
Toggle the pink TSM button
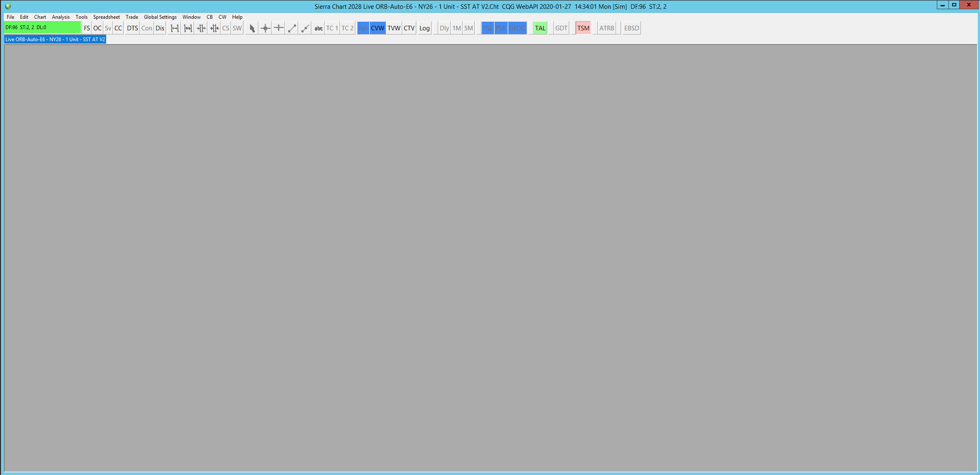(x=583, y=28)
